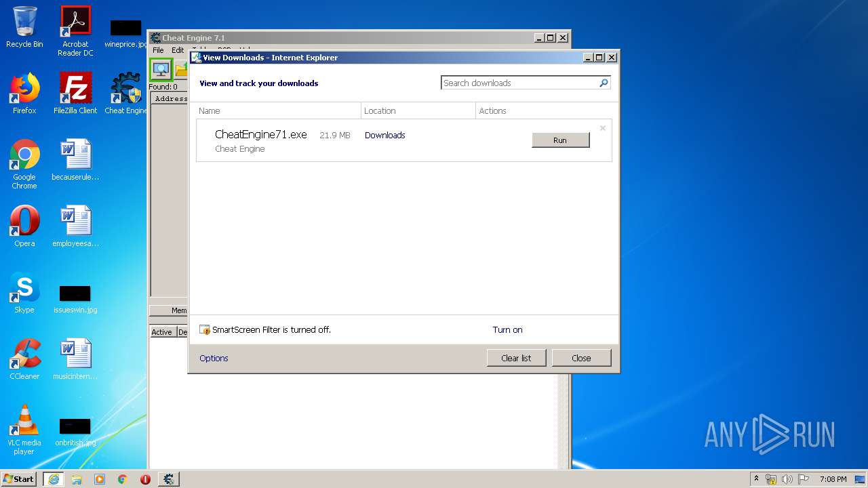The height and width of the screenshot is (488, 868).
Task: Click the SmartScreen shield warning icon
Action: tap(205, 330)
